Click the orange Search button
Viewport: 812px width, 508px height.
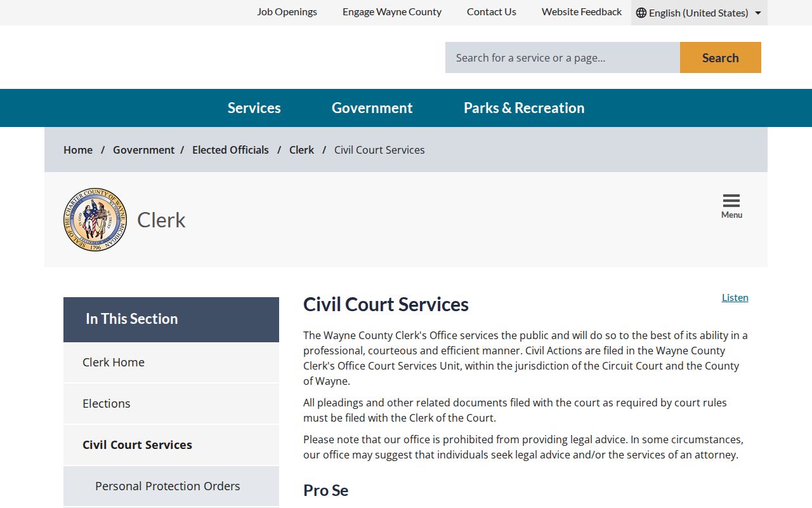pos(721,58)
